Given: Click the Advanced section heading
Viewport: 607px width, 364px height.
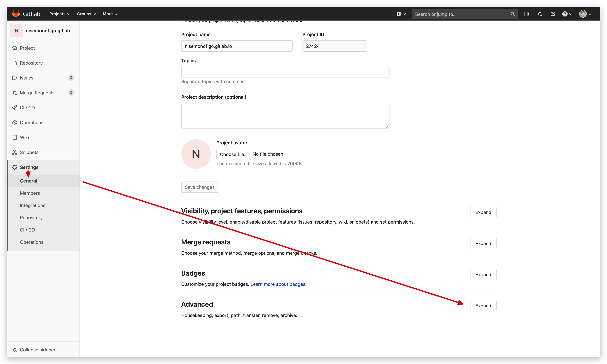Looking at the screenshot, I should pyautogui.click(x=197, y=304).
